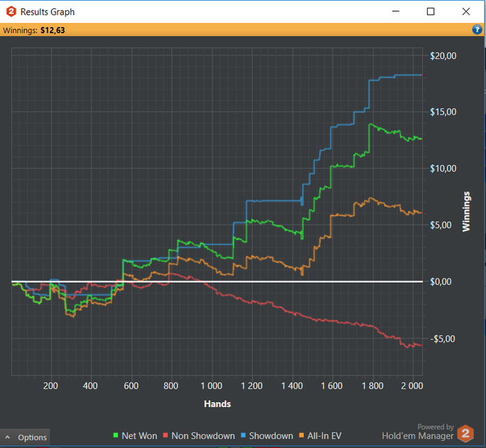Click the vertical Winnings axis title
Viewport: 486px width, 448px height.
pyautogui.click(x=466, y=211)
